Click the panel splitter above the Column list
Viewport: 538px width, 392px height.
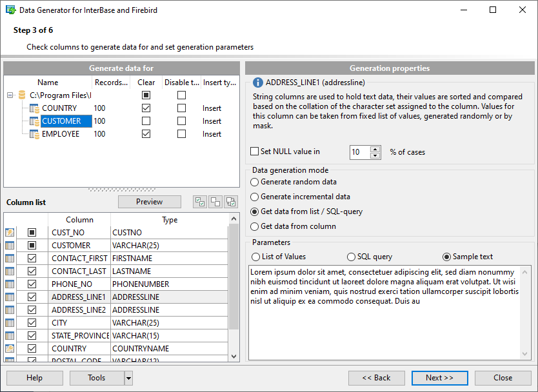tap(122, 190)
